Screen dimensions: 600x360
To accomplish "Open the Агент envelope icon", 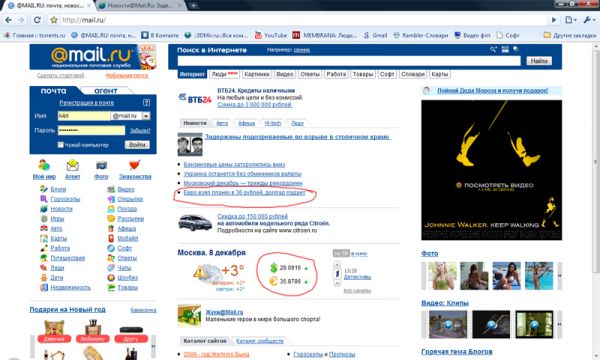I will point(72,165).
